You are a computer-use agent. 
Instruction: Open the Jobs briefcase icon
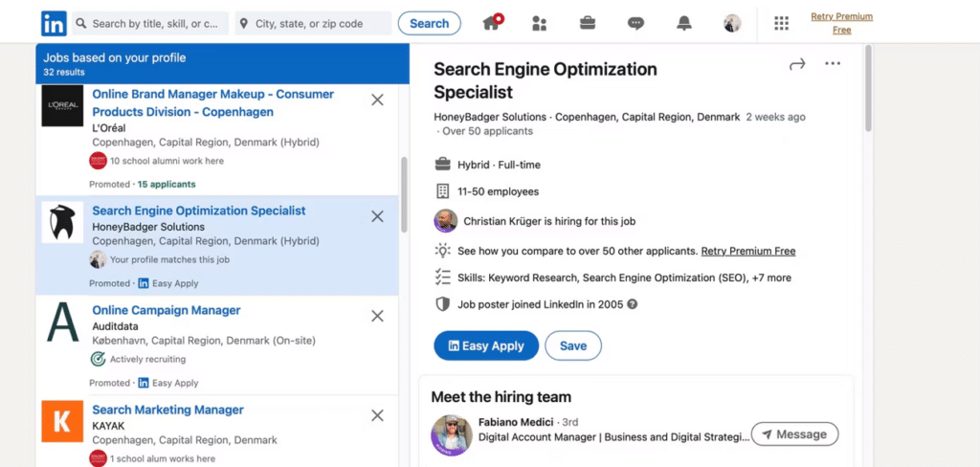coord(587,24)
